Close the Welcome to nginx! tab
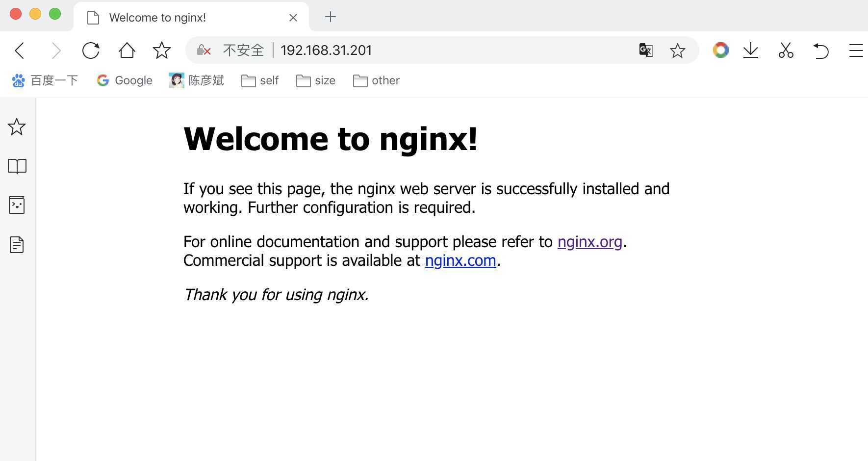Screen dimensions: 868x461 coord(293,18)
